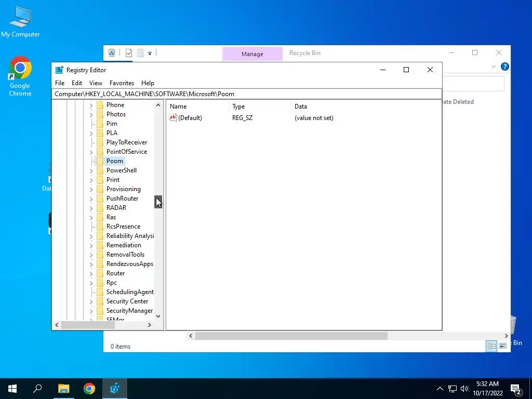Viewport: 532px width, 399px height.
Task: Click the Name column header
Action: click(197, 106)
